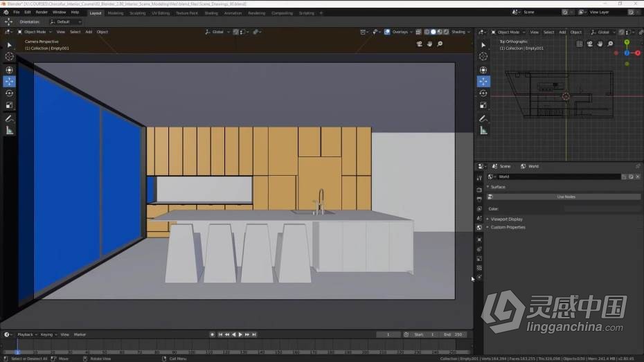Toggle the pin icon in properties header
The height and width of the screenshot is (362, 644).
click(638, 166)
